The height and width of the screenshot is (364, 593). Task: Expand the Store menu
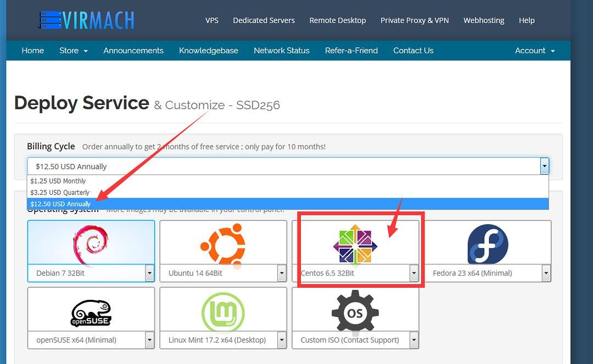point(74,51)
